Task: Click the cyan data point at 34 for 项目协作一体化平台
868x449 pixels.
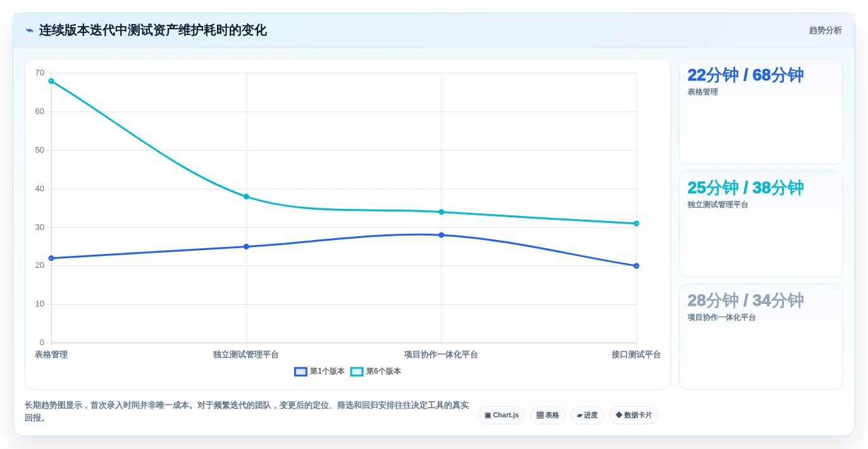Action: click(x=442, y=212)
